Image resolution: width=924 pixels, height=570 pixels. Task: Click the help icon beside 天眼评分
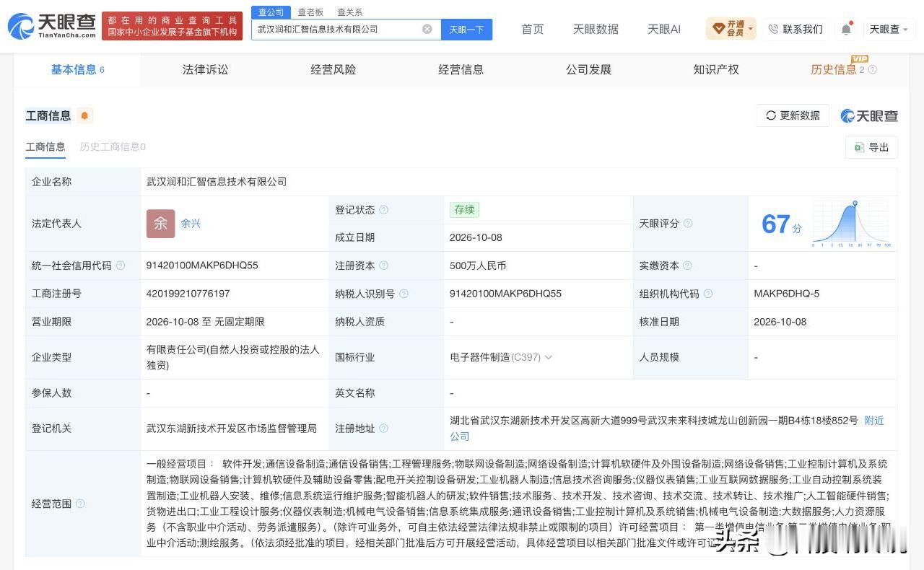(688, 224)
